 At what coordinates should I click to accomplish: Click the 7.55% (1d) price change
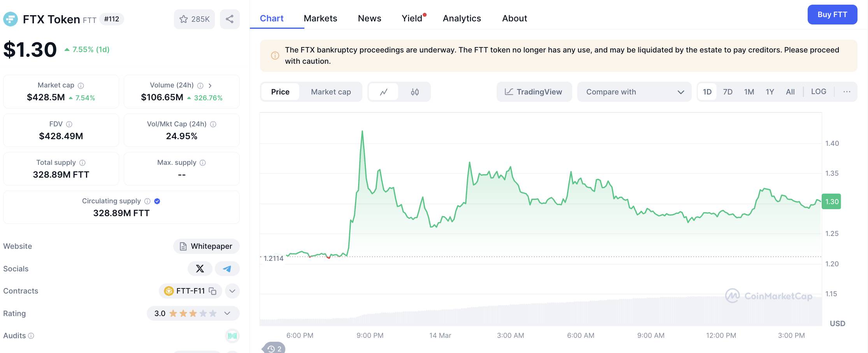tap(87, 49)
